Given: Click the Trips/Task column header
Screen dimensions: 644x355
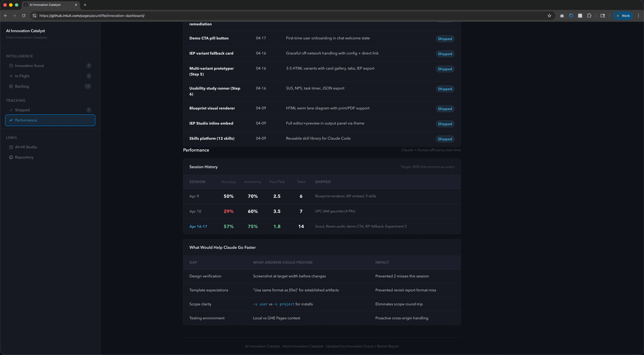Looking at the screenshot, I should click(277, 182).
